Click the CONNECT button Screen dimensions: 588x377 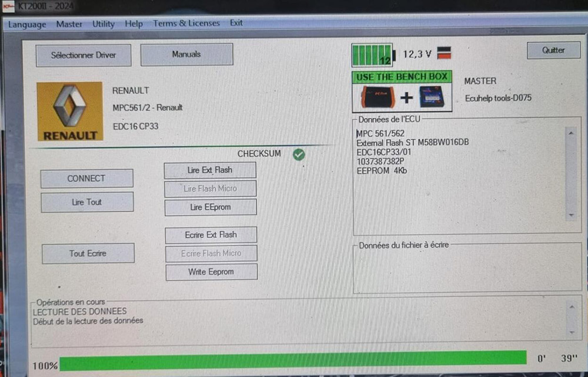click(x=86, y=179)
